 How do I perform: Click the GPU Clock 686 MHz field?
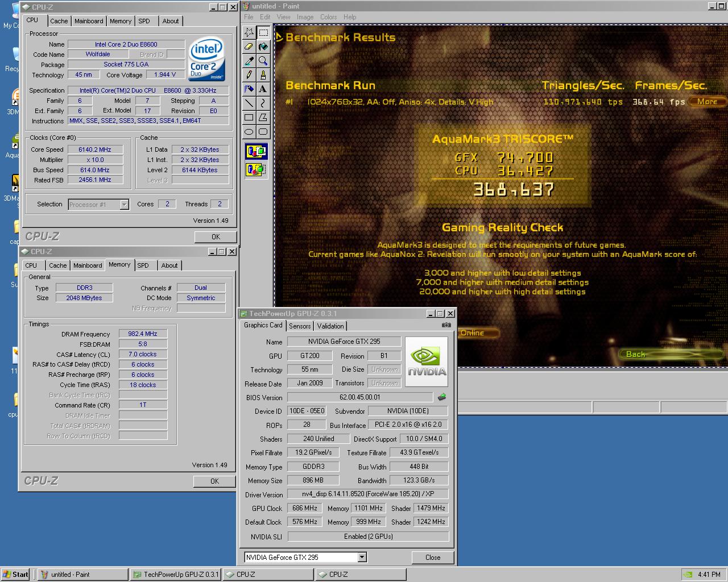tap(305, 508)
